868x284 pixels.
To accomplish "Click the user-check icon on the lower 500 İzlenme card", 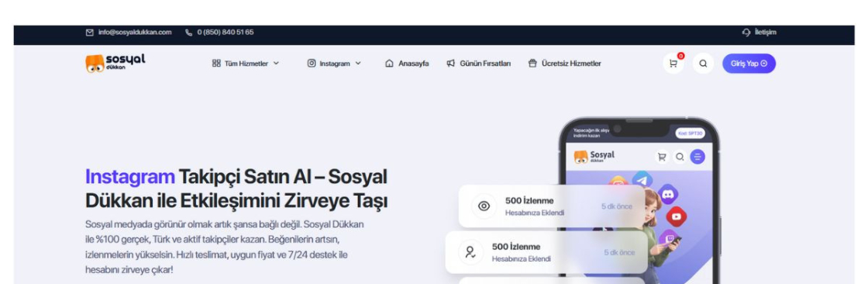I will [x=470, y=252].
